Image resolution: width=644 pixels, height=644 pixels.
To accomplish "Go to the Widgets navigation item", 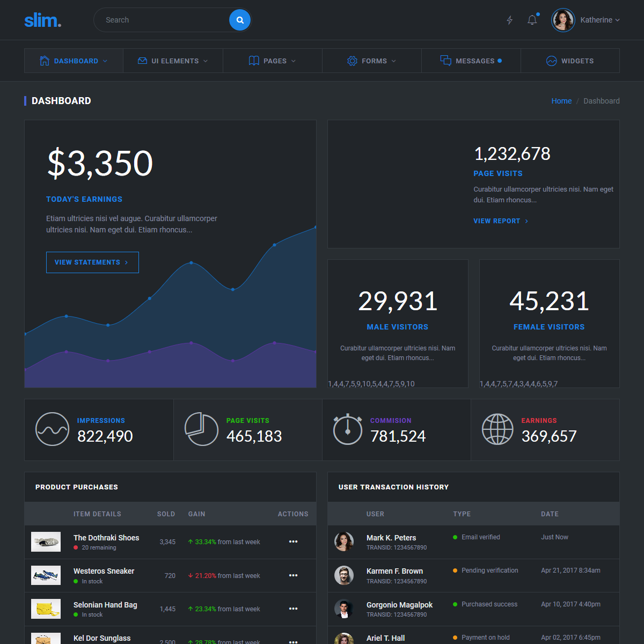I will coord(570,61).
